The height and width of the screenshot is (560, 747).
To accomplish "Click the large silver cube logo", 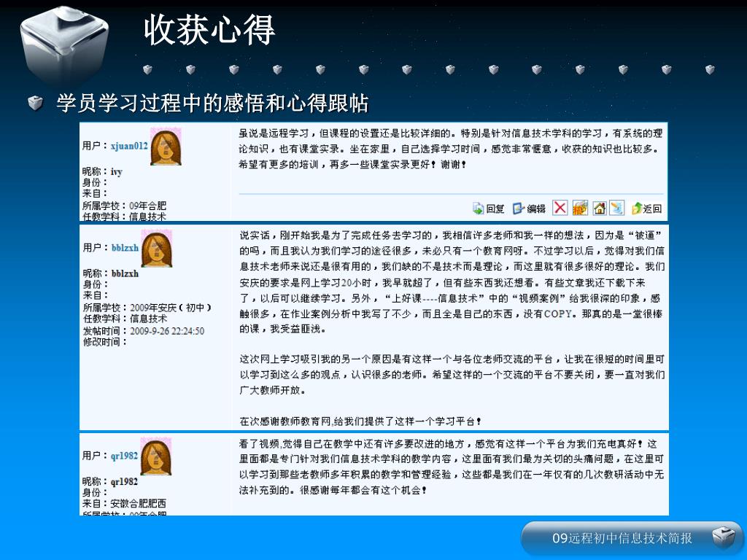I will click(64, 45).
